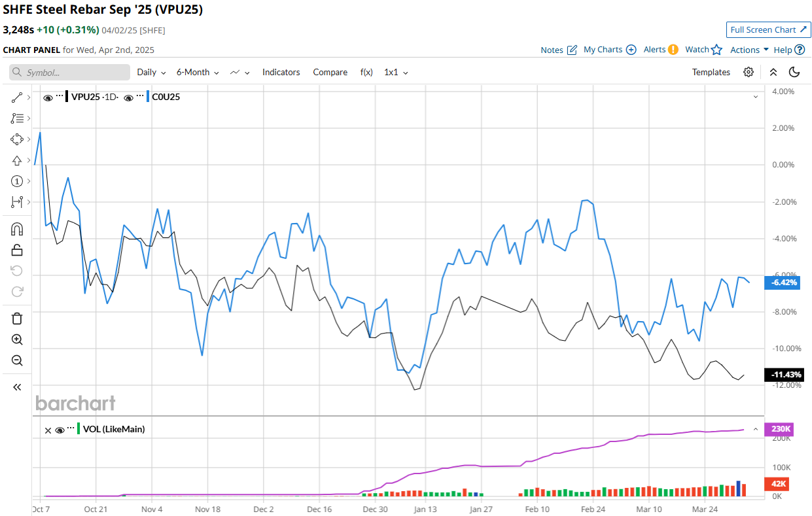Screen dimensions: 812x516
Task: Toggle visibility of the VPU25 series
Action: [48, 97]
